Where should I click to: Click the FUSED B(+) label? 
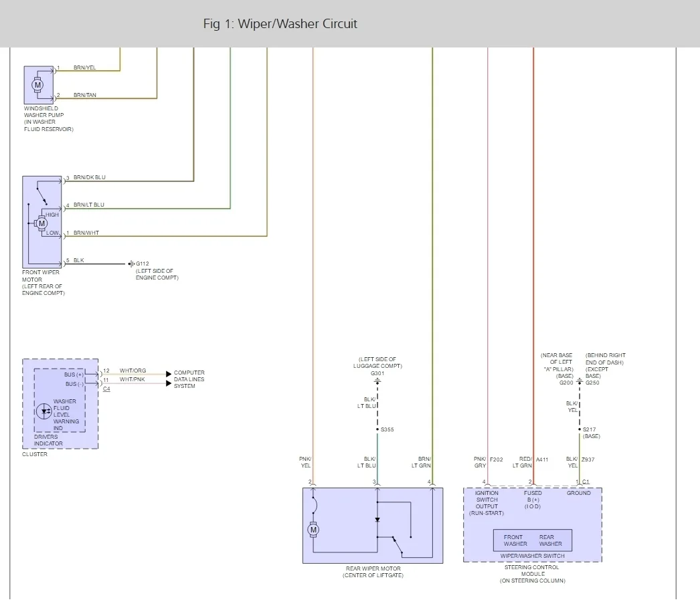533,500
